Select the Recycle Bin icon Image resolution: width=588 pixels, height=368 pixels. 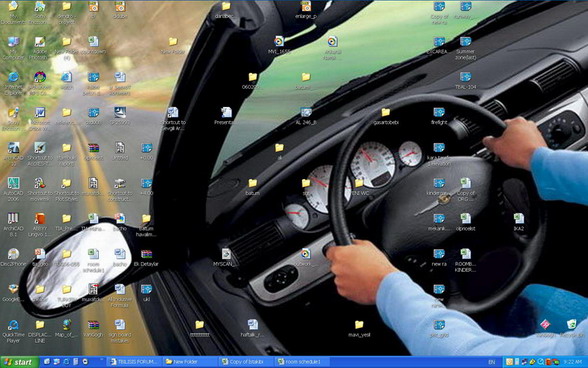click(572, 328)
